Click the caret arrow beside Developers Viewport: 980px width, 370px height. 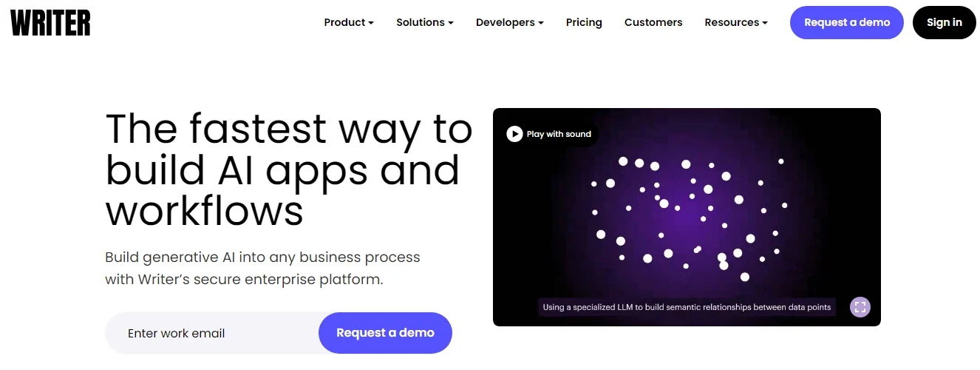(541, 23)
